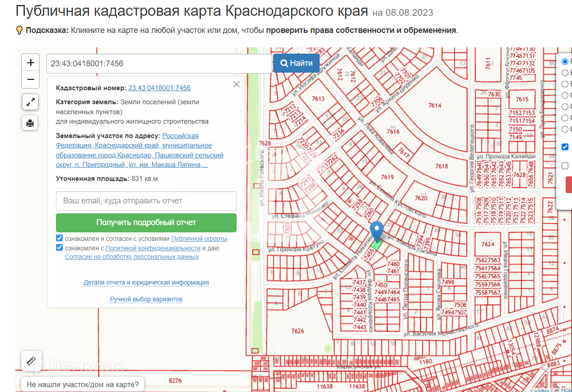Click parcel 8276 on the map
The image size is (572, 392).
175,381
